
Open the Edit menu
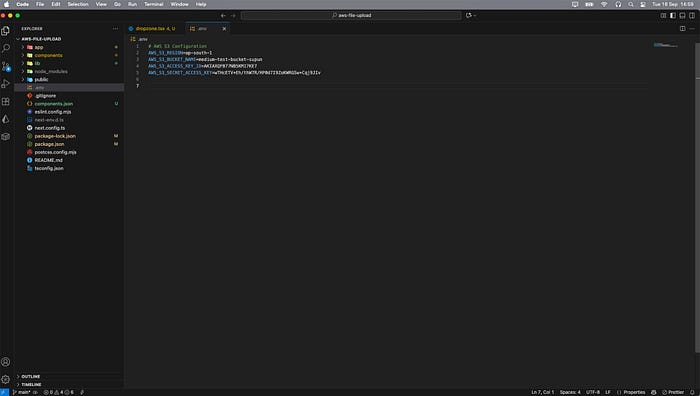[x=55, y=4]
